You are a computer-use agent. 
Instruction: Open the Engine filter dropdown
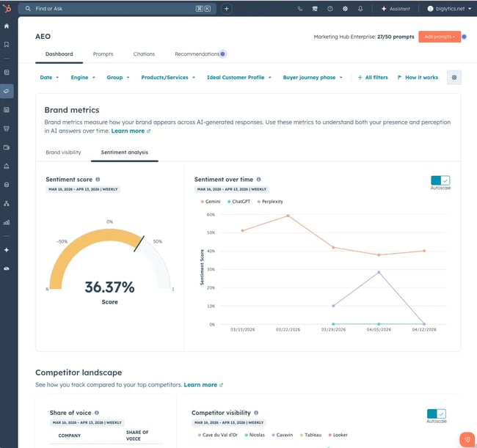pos(83,78)
